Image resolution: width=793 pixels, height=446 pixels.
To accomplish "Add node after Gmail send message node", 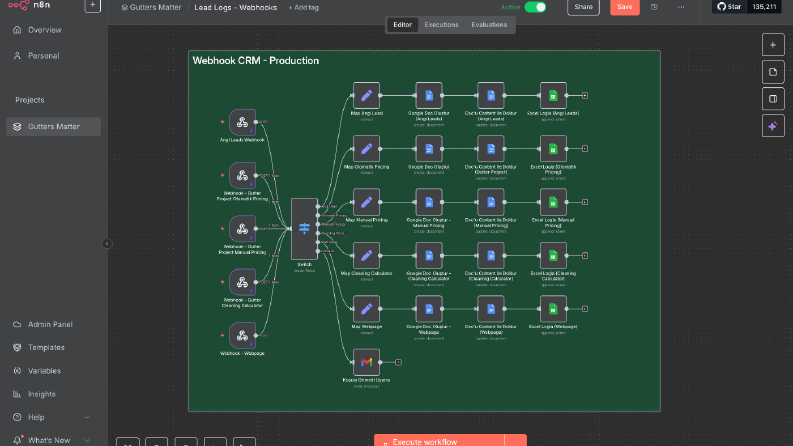I will pos(398,362).
